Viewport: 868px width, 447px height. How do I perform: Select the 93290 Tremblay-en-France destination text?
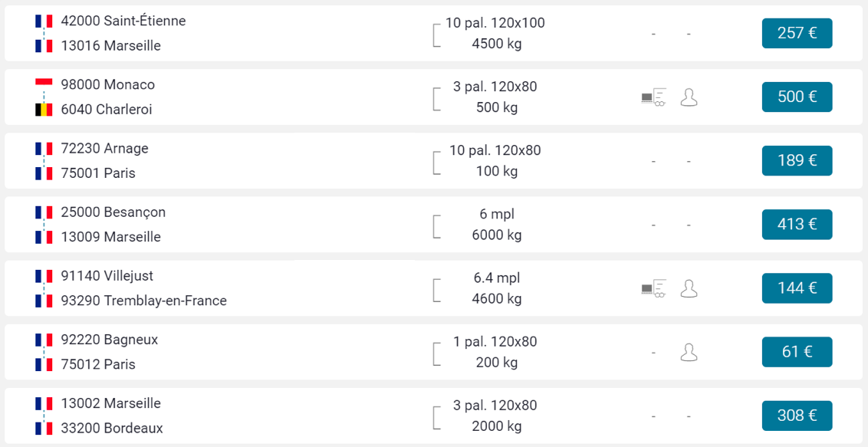coord(143,301)
